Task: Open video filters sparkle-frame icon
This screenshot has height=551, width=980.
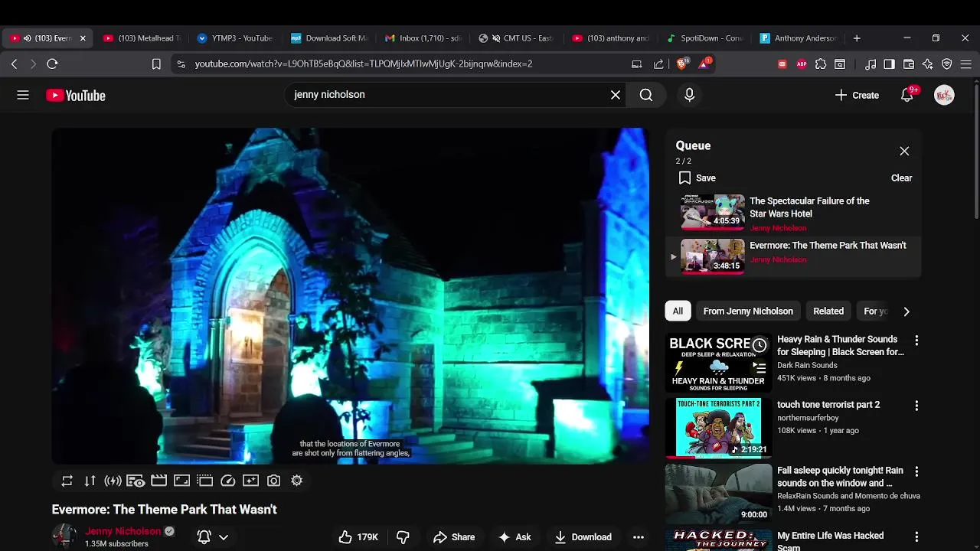Action: tap(250, 481)
